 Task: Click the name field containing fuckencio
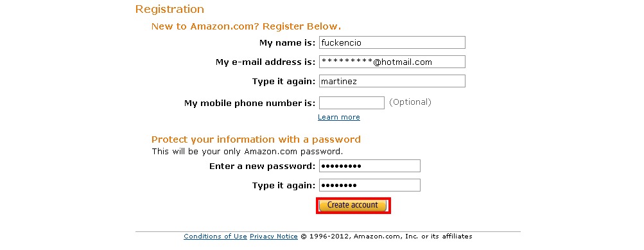tap(392, 42)
